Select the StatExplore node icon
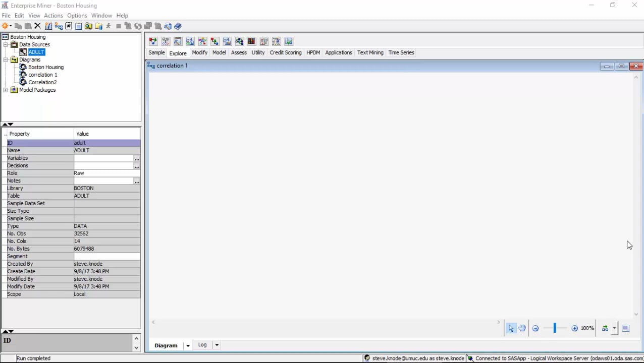 (264, 41)
